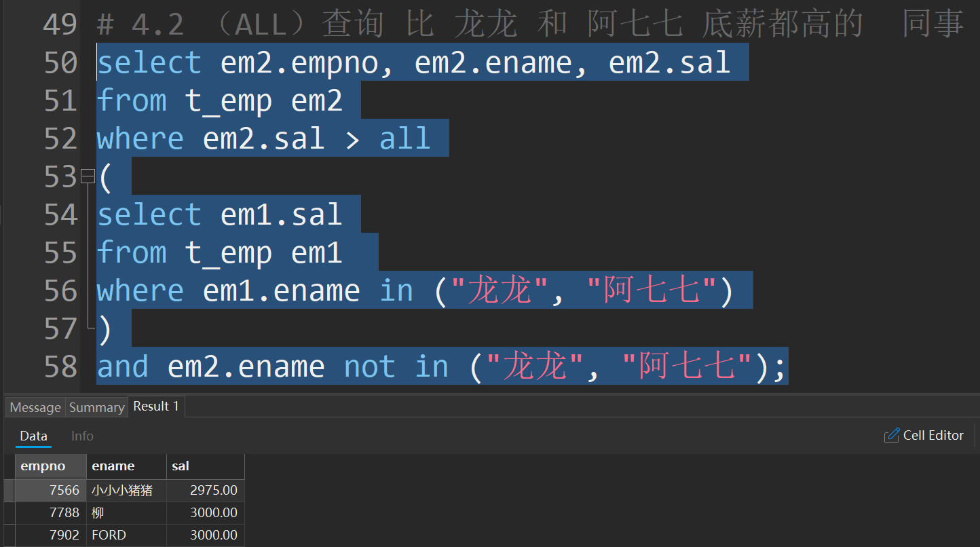Image resolution: width=980 pixels, height=547 pixels.
Task: Select cell with empno 7902
Action: tap(51, 535)
